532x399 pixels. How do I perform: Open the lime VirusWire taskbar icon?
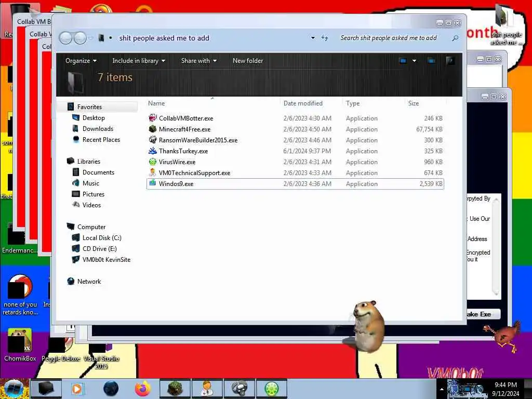(271, 389)
